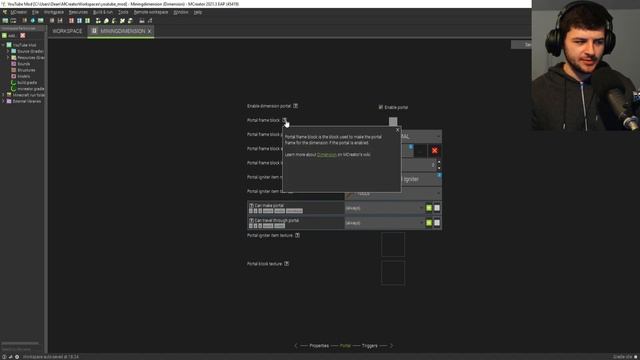Image resolution: width=640 pixels, height=360 pixels.
Task: Click the first icon in the main toolbar
Action: tap(5, 20)
